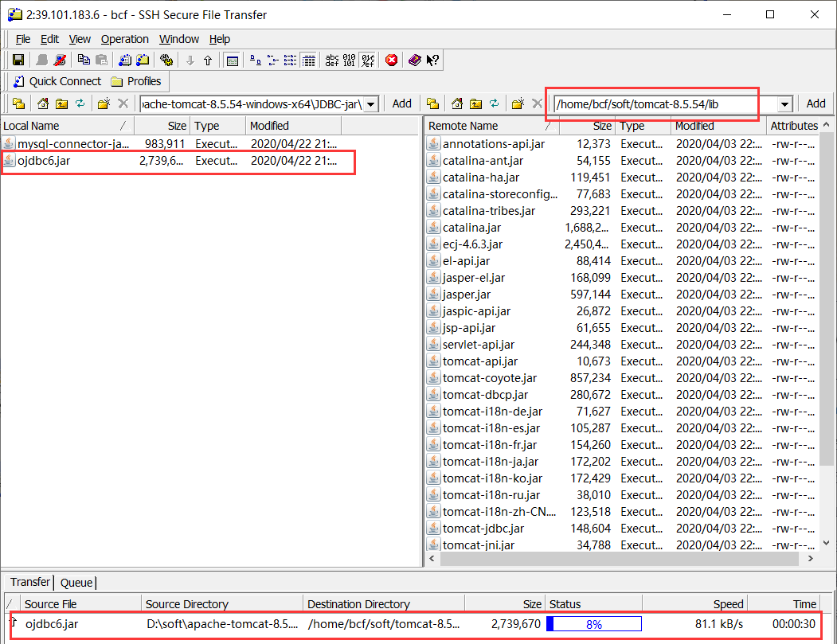Go to local home folder icon
This screenshot has width=837, height=644.
coord(43,103)
